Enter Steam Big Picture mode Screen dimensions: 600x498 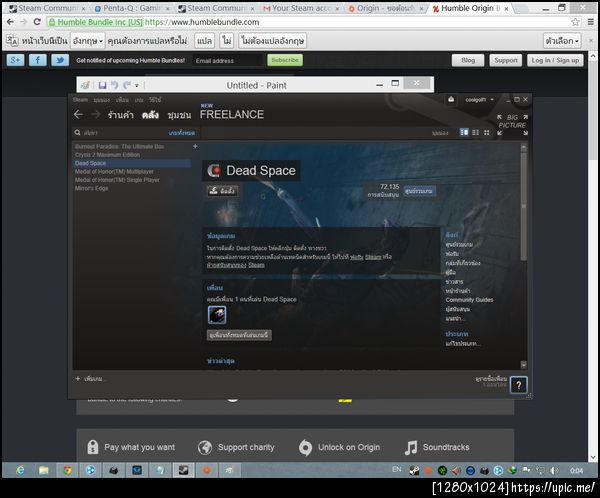[x=512, y=124]
